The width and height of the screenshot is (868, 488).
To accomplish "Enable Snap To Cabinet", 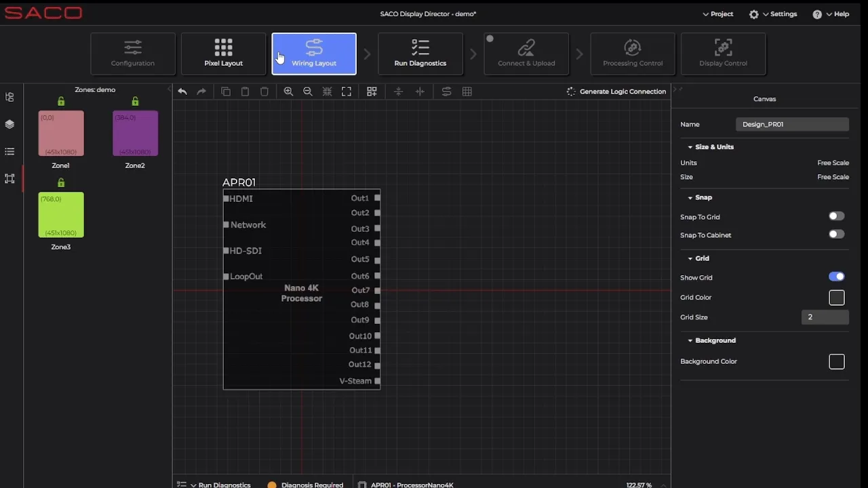I will click(836, 234).
